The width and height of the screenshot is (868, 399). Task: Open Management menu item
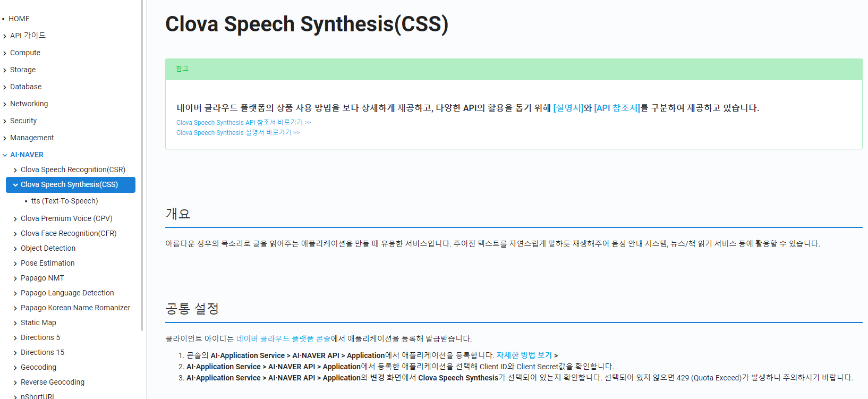pos(32,138)
